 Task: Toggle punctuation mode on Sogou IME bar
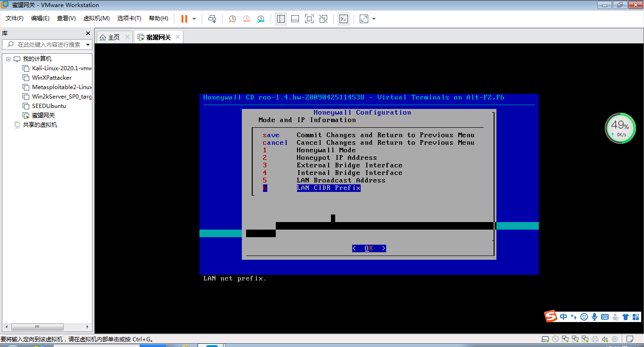pos(573,317)
